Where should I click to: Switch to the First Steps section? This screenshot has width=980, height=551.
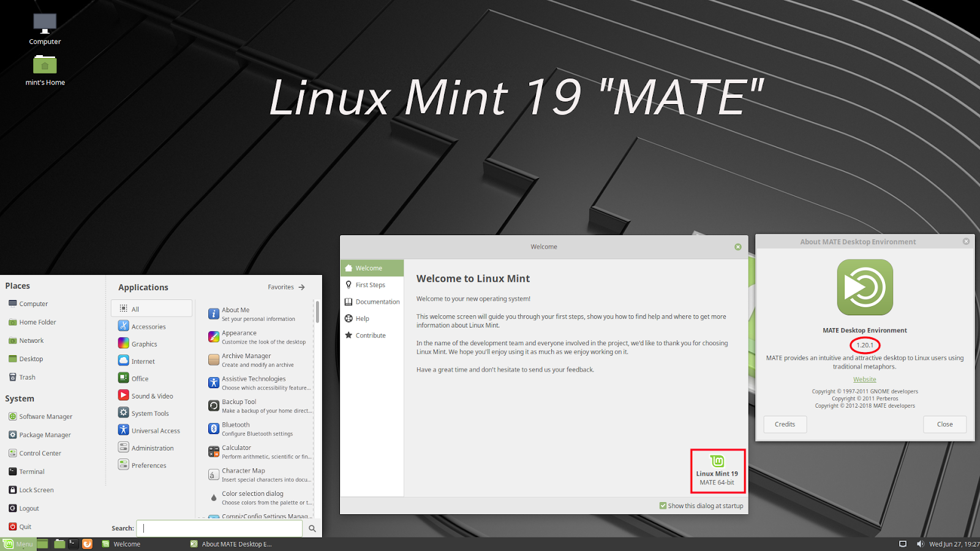point(370,284)
